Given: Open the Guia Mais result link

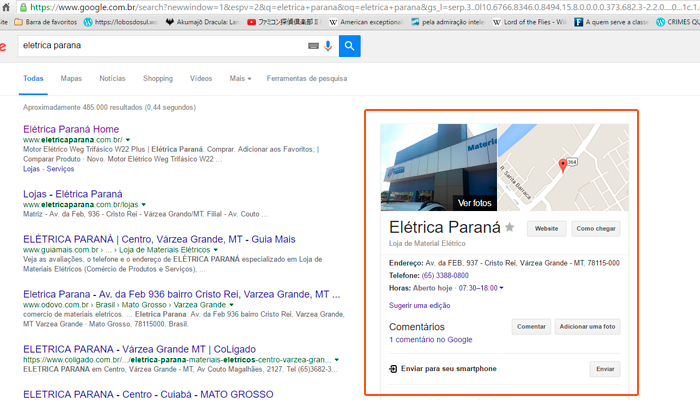Looking at the screenshot, I should click(159, 240).
